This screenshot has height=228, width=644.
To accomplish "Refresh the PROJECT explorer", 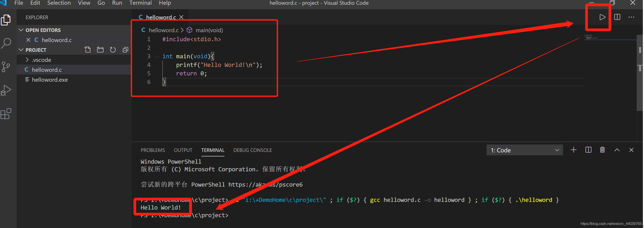I will tap(113, 50).
